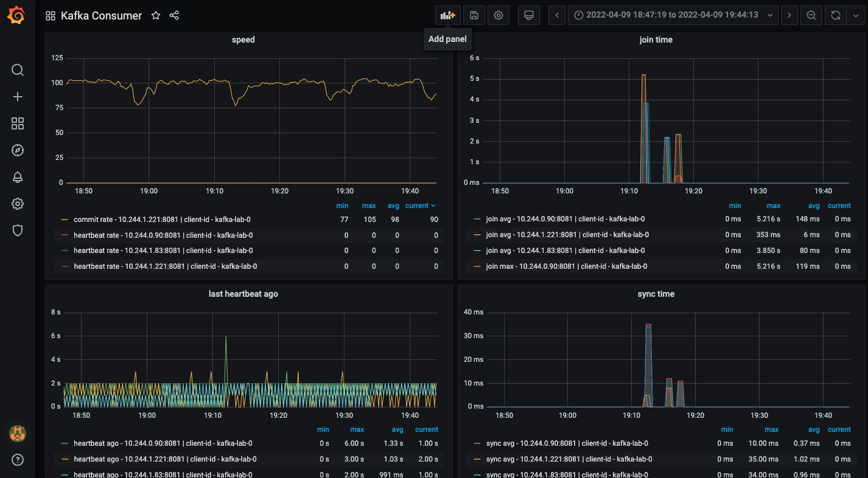Toggle heartbeat ago 10.244.0.90 legend series
The height and width of the screenshot is (478, 868).
click(163, 443)
